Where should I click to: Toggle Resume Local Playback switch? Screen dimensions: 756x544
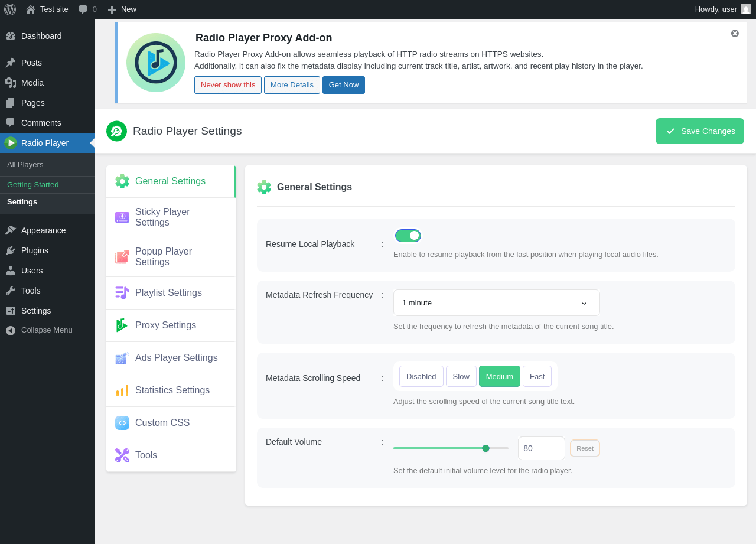[x=408, y=236]
